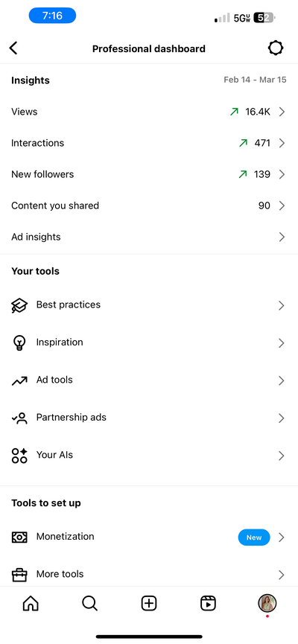Go to Home feed tab

[31, 603]
